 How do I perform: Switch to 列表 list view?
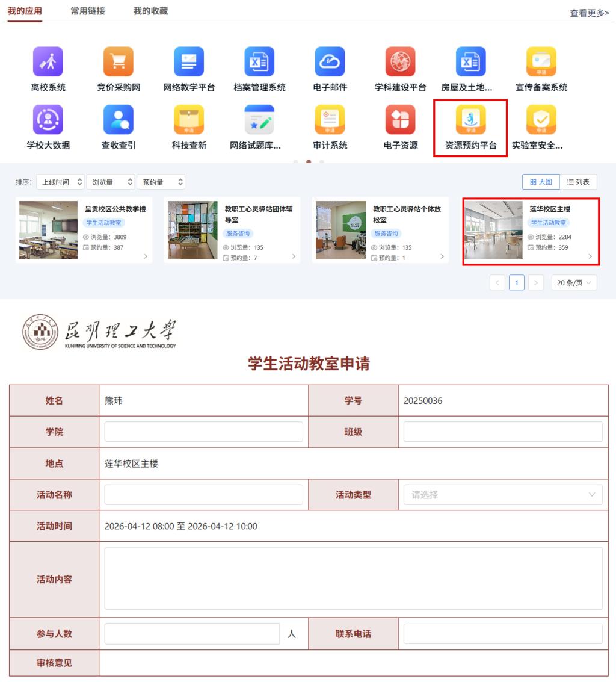pyautogui.click(x=578, y=182)
